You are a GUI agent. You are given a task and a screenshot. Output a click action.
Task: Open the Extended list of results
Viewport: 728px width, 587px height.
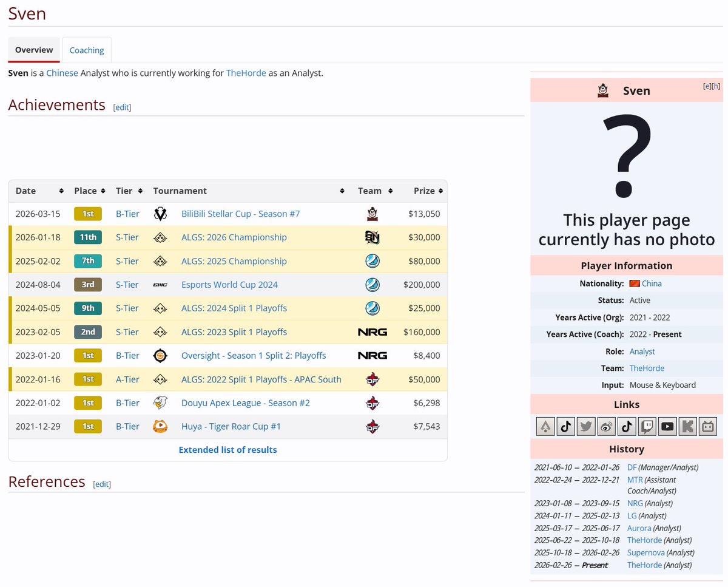(227, 450)
